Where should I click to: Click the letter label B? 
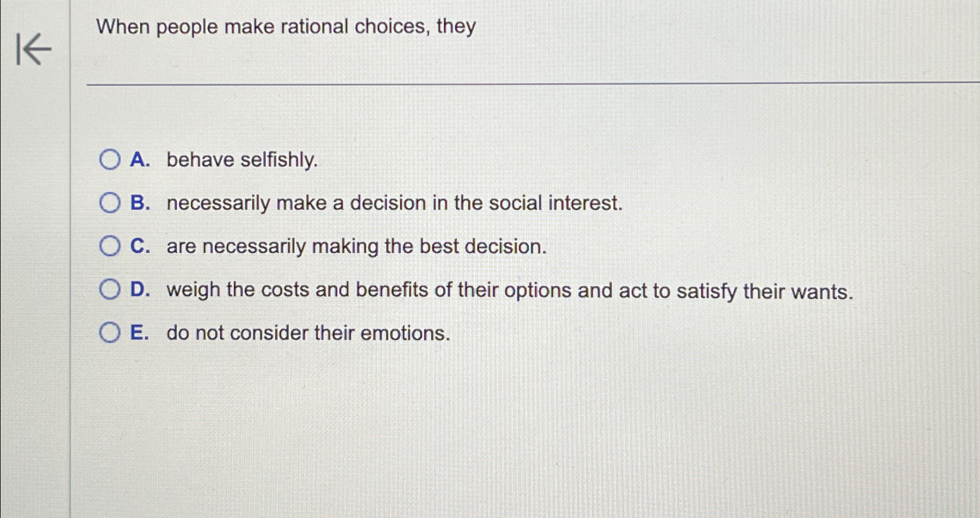click(x=140, y=202)
